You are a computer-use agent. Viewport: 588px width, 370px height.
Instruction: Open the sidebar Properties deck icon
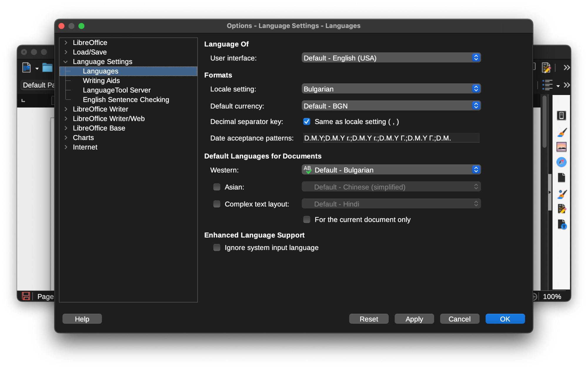tap(561, 116)
